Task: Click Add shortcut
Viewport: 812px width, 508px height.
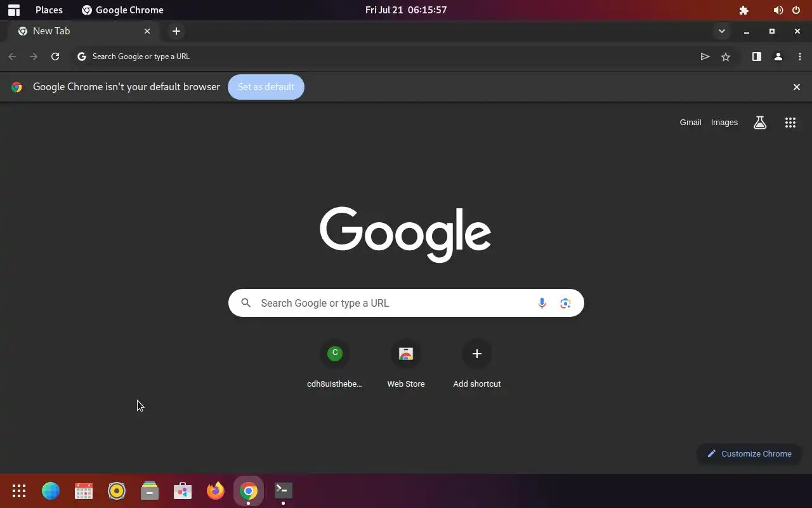Action: tap(477, 364)
